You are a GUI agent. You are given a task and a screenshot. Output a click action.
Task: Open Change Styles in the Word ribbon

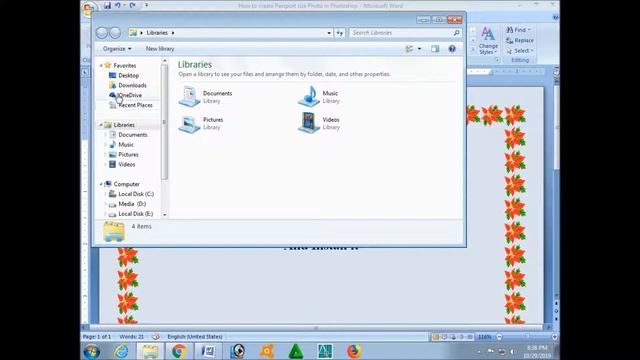(488, 41)
